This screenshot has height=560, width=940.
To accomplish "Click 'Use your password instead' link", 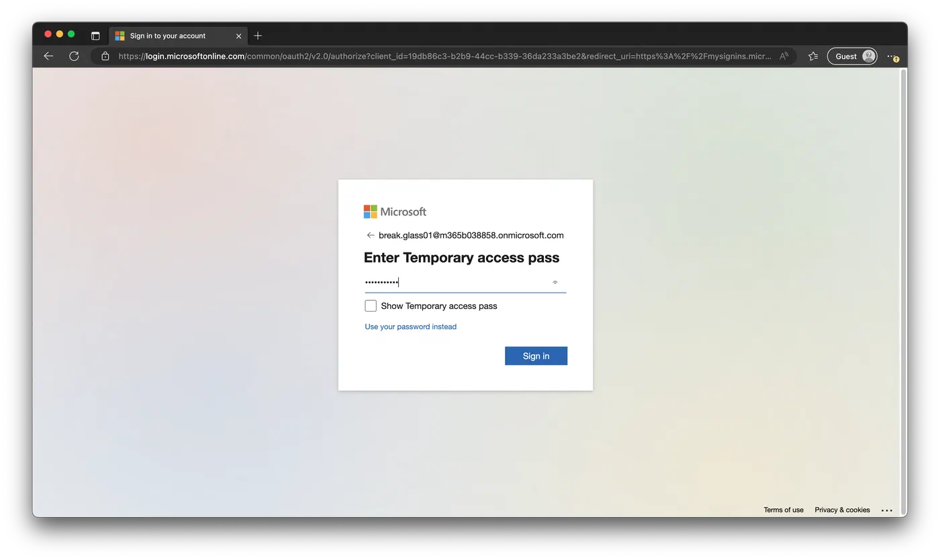I will [x=410, y=326].
